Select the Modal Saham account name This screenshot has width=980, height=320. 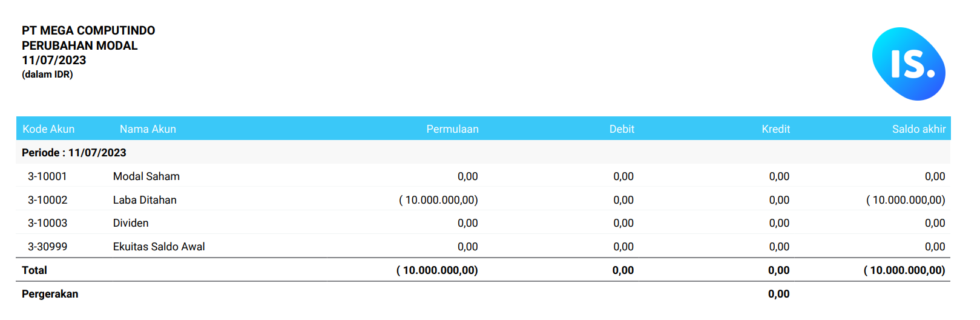pos(146,176)
